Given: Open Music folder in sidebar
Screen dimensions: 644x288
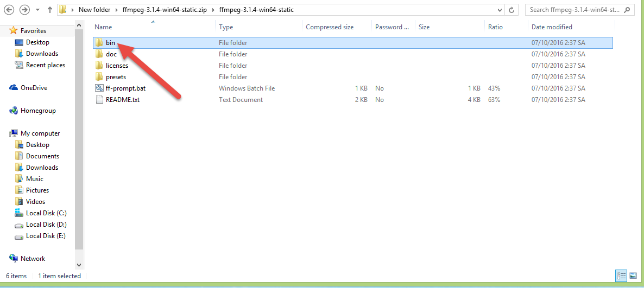Looking at the screenshot, I should pos(35,180).
